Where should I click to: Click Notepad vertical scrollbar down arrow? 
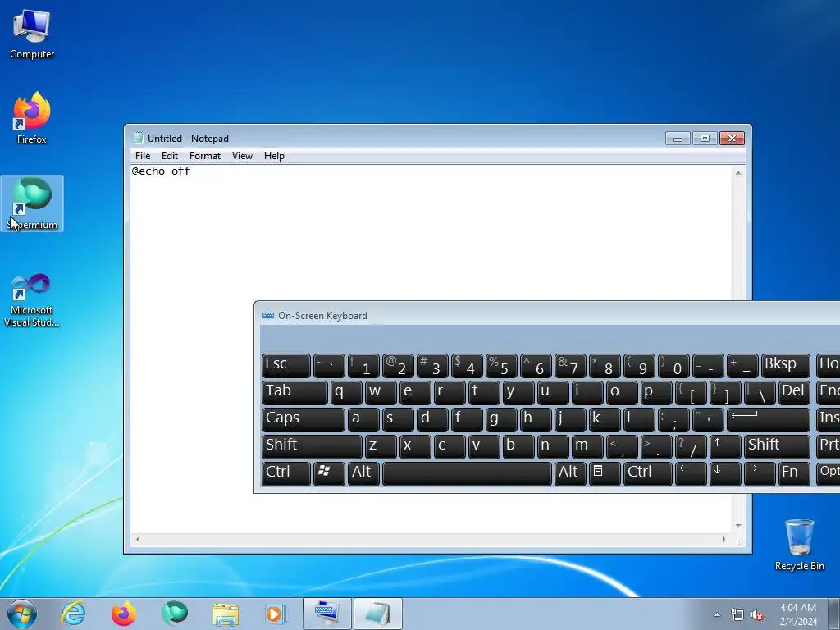coord(738,526)
